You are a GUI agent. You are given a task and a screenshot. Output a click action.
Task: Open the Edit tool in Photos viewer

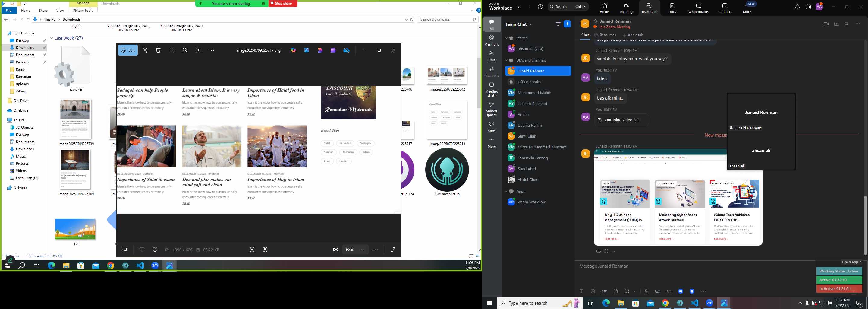(128, 50)
